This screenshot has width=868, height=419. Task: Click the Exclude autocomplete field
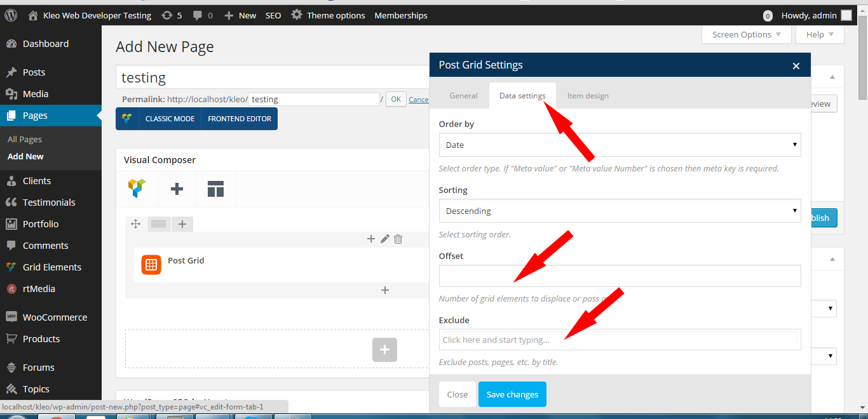pos(620,340)
